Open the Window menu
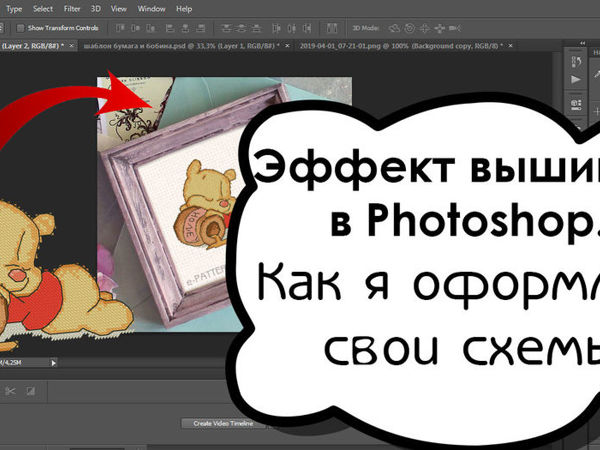The height and width of the screenshot is (450, 600). point(151,9)
